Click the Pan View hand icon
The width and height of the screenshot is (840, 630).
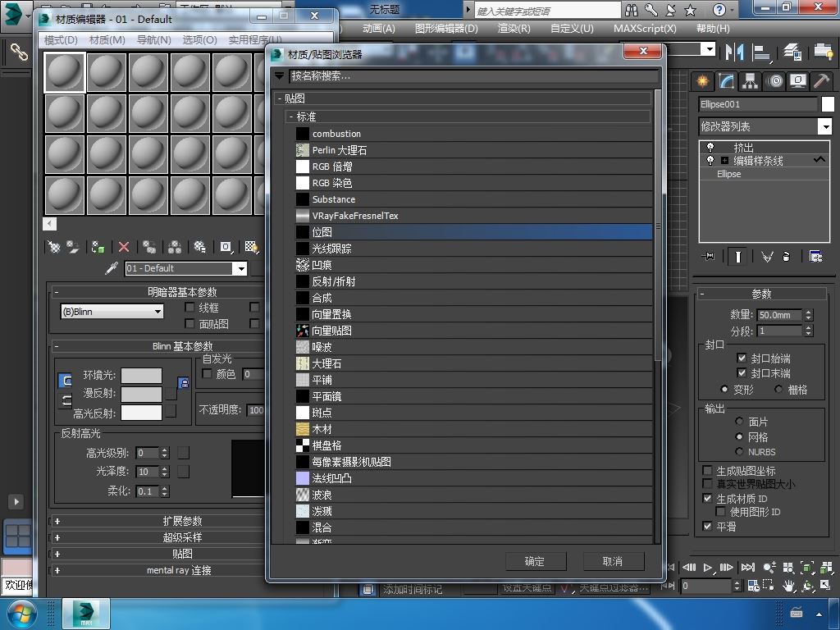788,586
